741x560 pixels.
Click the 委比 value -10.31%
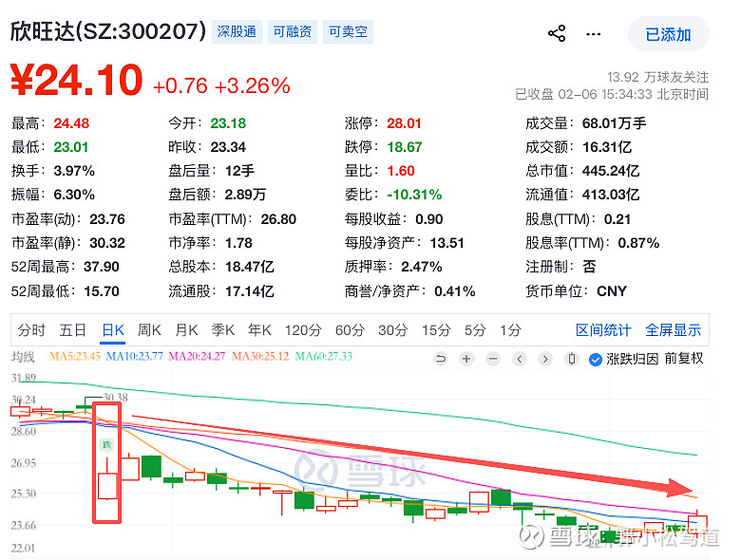tap(414, 194)
